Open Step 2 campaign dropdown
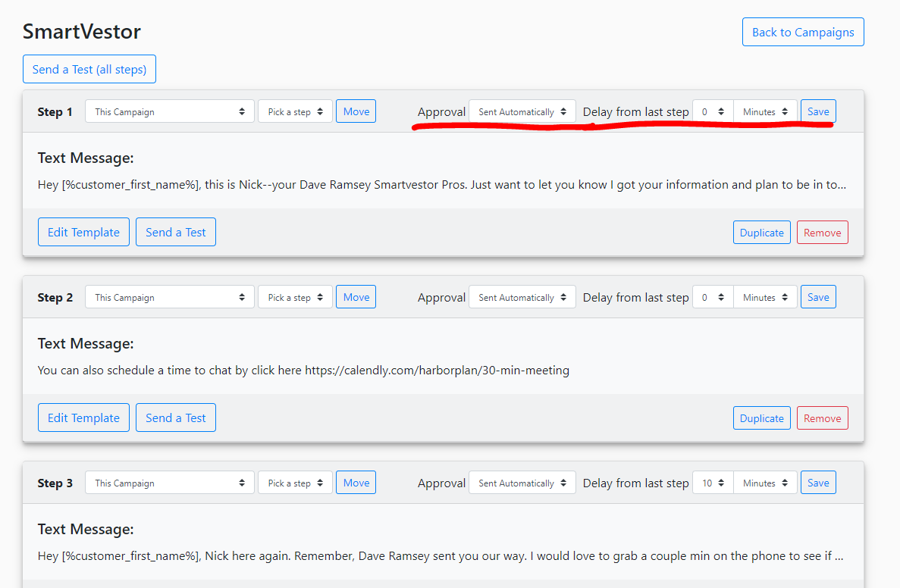The image size is (900, 588). tap(169, 297)
